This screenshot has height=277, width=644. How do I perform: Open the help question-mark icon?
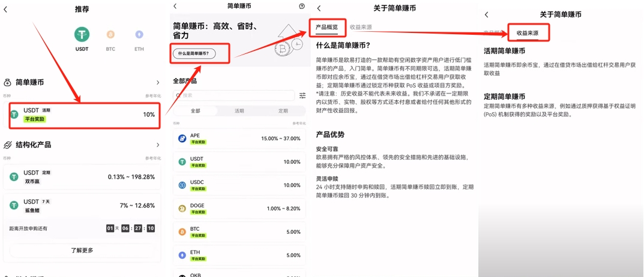[x=302, y=6]
